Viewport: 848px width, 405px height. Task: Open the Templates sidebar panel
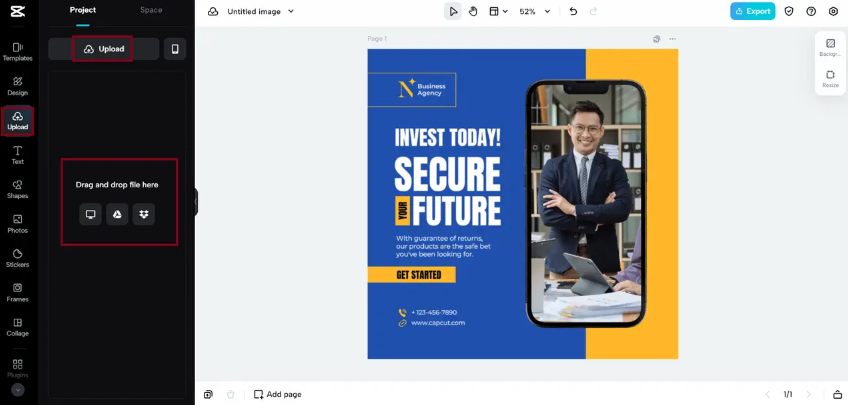(17, 51)
